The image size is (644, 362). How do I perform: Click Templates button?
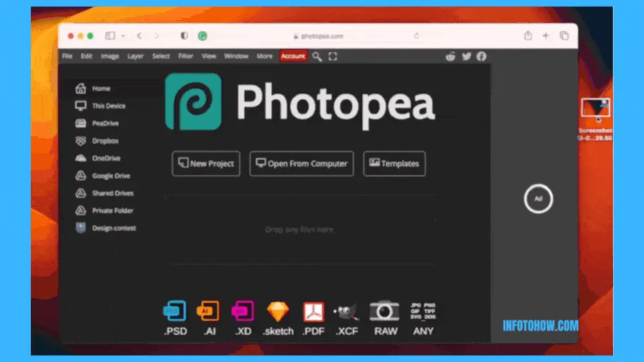click(394, 164)
